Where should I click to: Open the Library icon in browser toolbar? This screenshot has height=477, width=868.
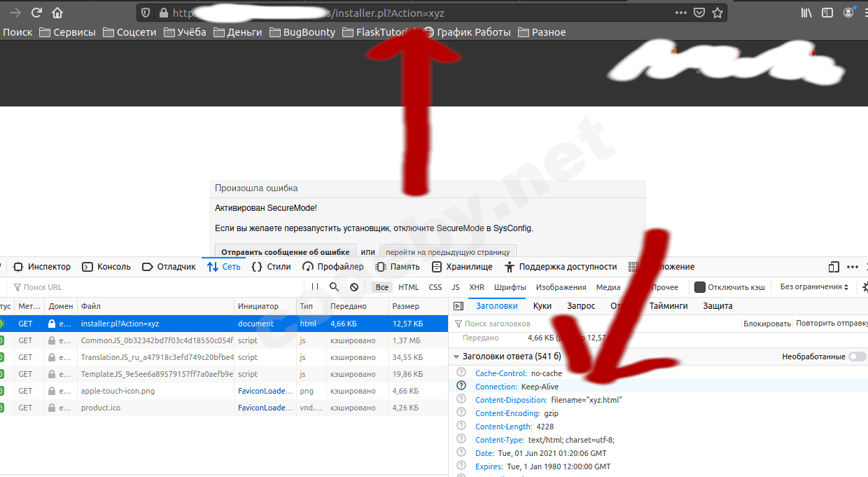pos(806,13)
